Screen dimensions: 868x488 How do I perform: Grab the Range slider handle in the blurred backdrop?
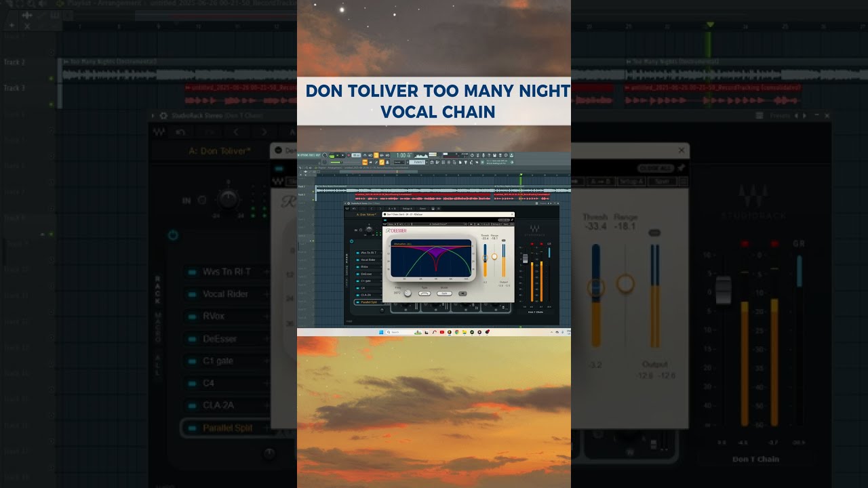pos(625,283)
